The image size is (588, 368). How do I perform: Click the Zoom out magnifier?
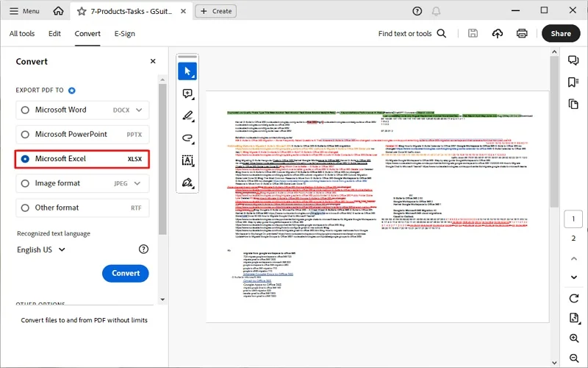574,358
